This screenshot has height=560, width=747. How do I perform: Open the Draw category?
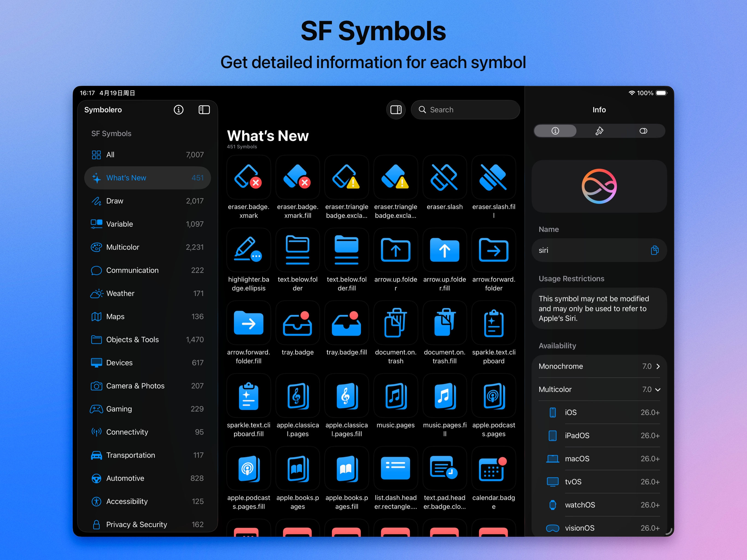click(148, 201)
